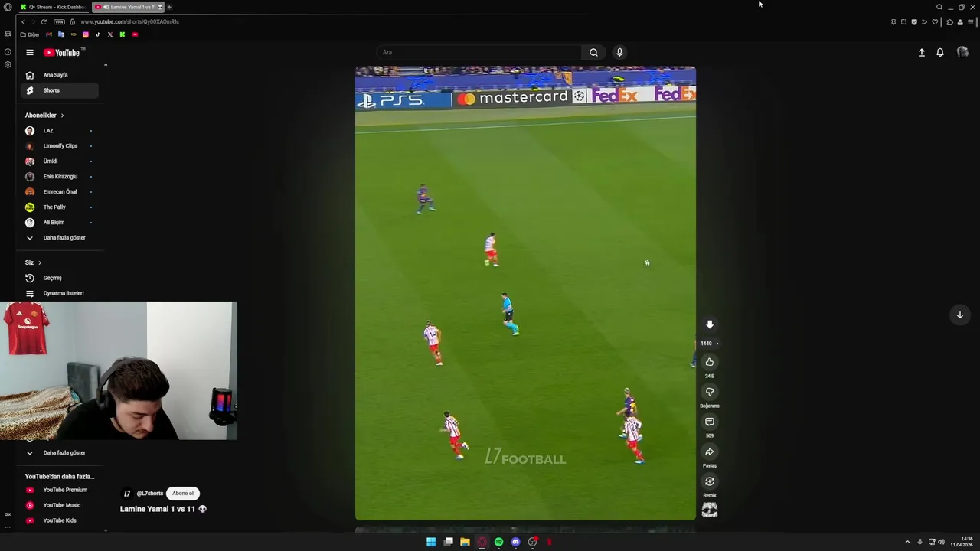Go to the next Short with down arrow

(x=959, y=315)
